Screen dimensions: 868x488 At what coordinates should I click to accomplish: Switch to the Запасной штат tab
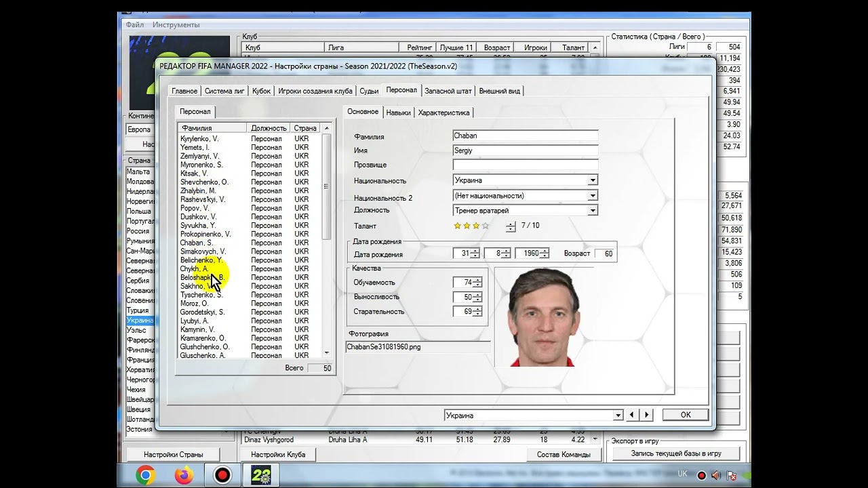click(448, 91)
